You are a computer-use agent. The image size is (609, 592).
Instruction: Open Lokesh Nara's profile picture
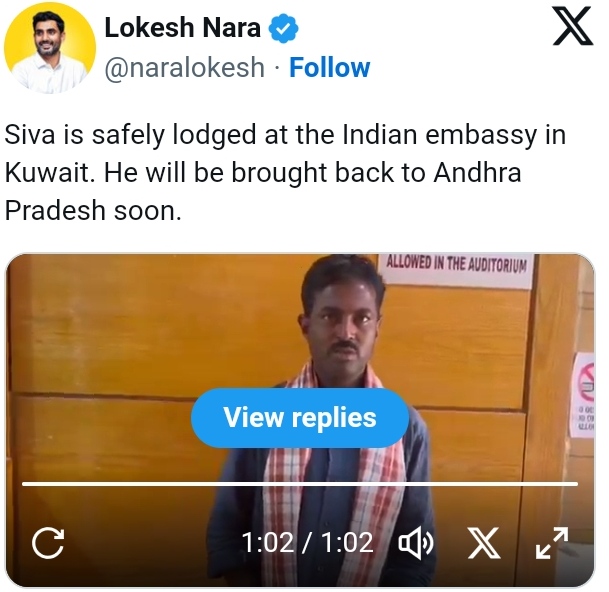coord(50,47)
